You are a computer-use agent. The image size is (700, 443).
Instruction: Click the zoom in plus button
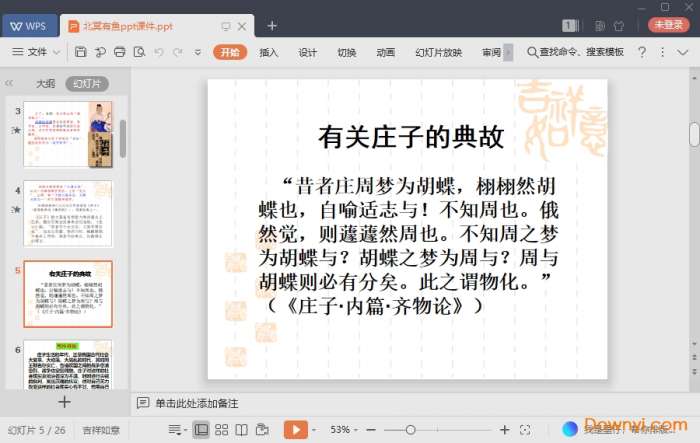point(504,430)
